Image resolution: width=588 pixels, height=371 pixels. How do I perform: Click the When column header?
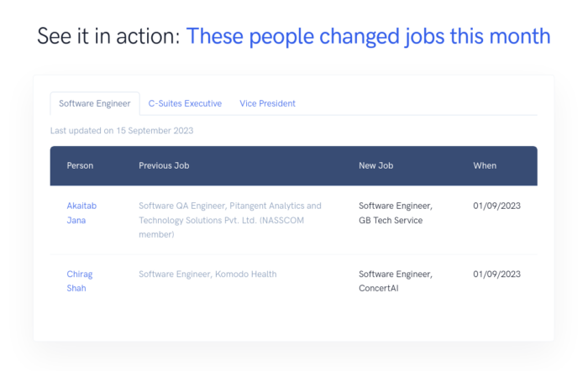(x=485, y=165)
